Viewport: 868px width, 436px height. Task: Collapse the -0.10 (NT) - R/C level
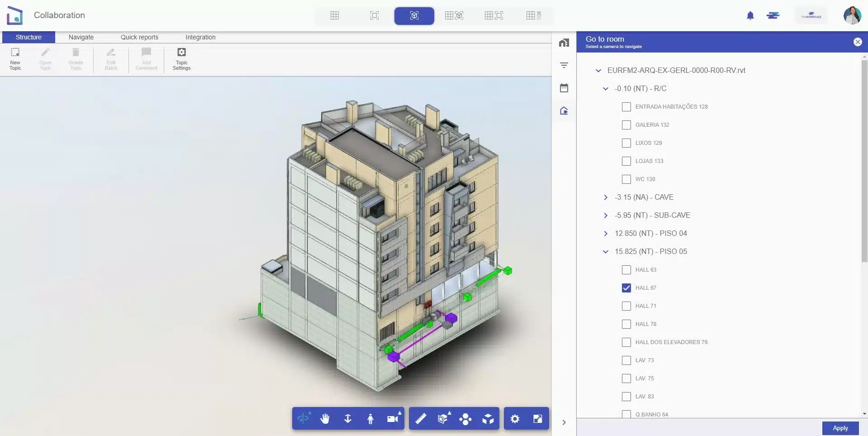click(606, 89)
